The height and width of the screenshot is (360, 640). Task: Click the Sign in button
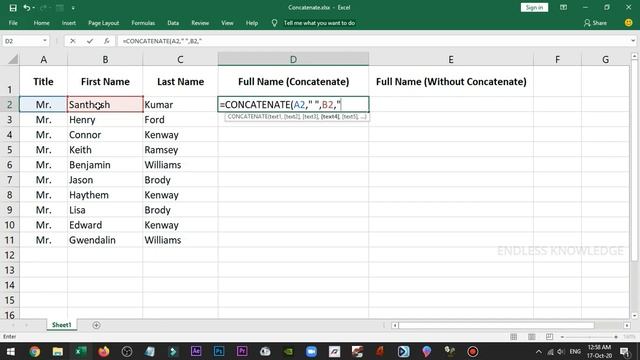pyautogui.click(x=534, y=7)
